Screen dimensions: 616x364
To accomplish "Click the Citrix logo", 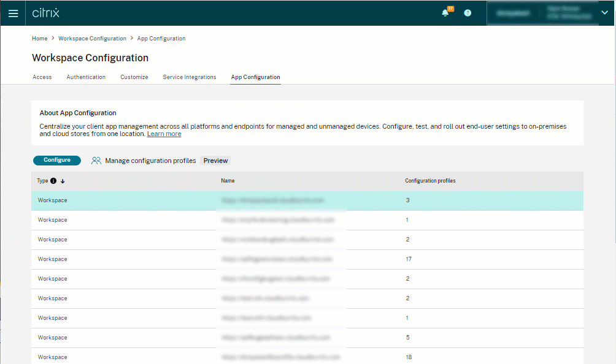I will [45, 13].
